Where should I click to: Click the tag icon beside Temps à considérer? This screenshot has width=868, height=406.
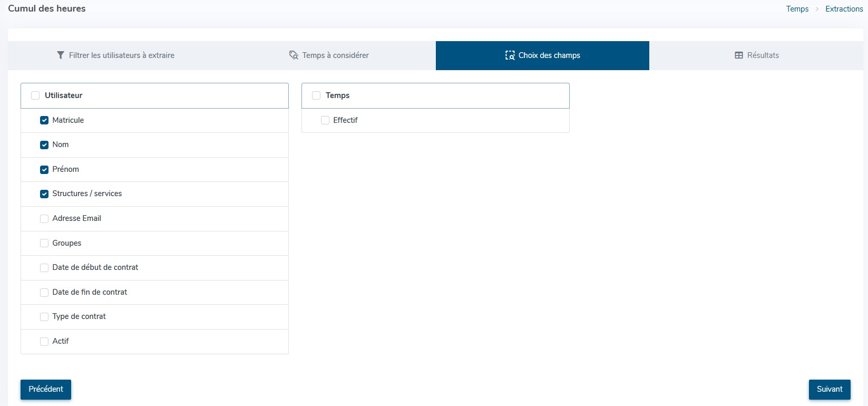tap(294, 55)
